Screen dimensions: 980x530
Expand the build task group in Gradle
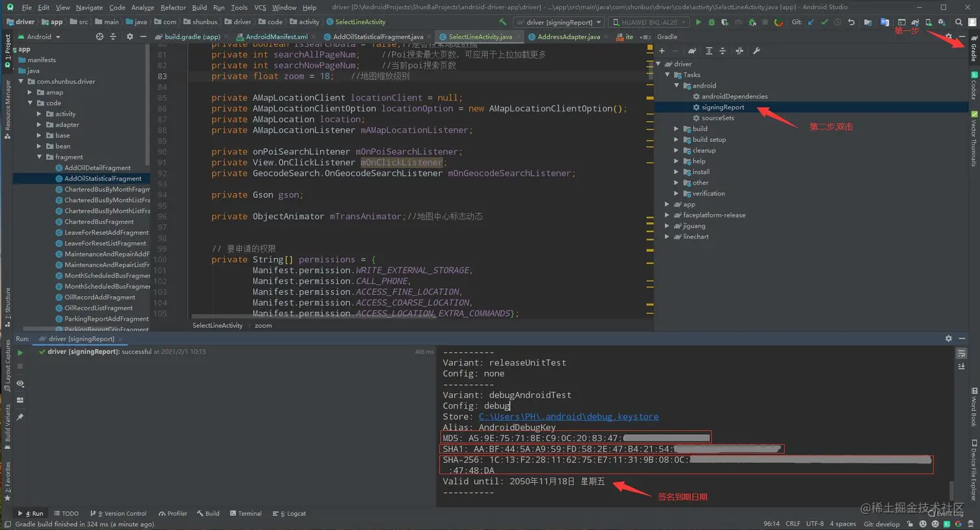pos(677,129)
